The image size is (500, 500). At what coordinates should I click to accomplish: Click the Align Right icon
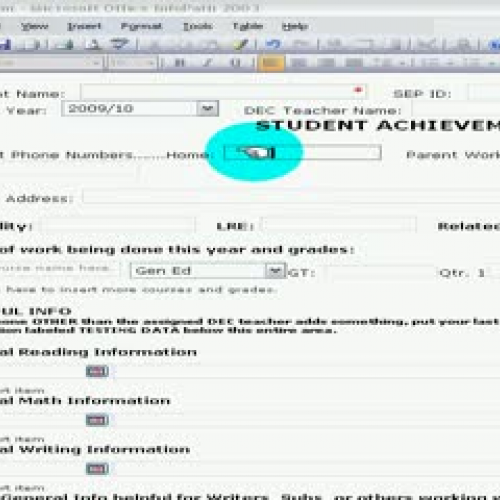click(x=326, y=63)
